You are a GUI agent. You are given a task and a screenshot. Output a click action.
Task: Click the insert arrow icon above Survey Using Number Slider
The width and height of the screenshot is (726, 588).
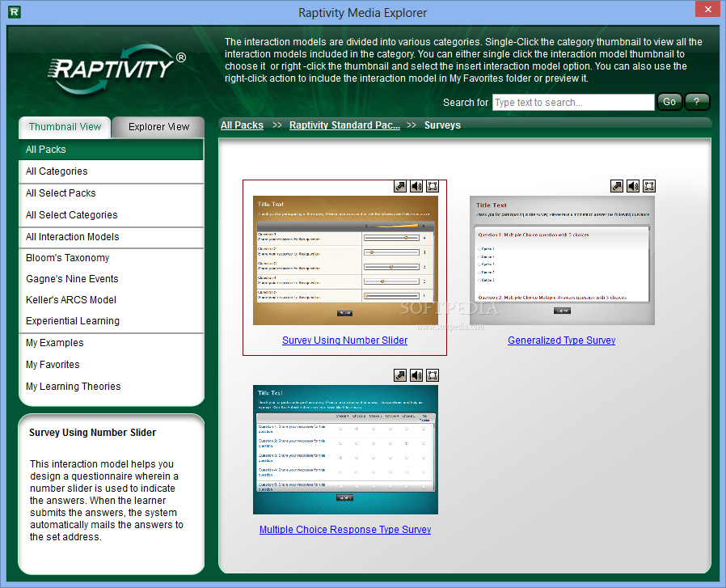[400, 186]
